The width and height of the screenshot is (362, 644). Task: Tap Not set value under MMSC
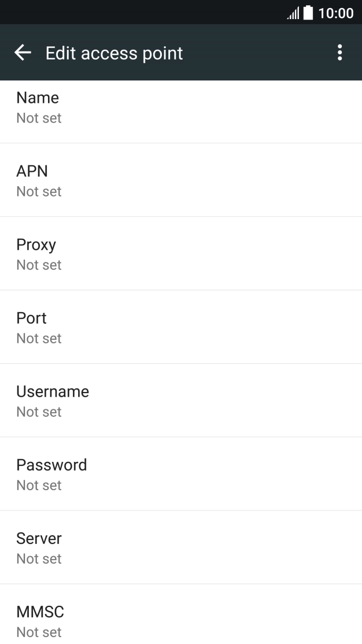click(x=39, y=632)
